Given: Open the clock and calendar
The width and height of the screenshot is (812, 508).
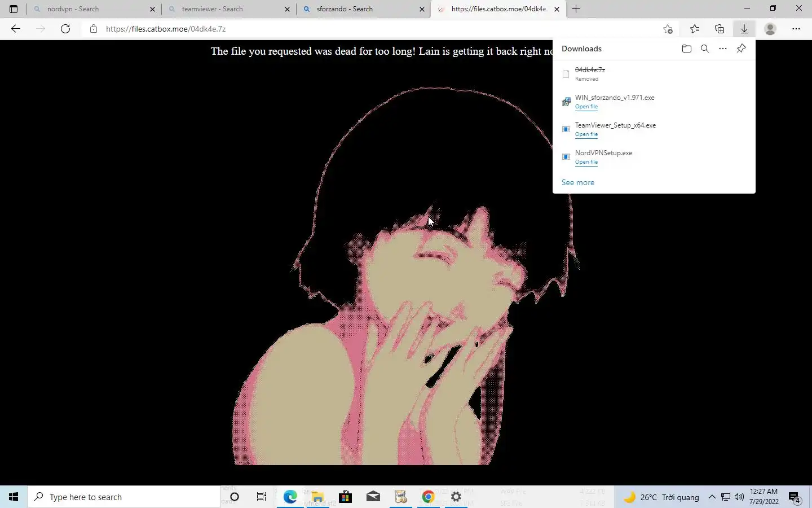Looking at the screenshot, I should click(x=764, y=497).
